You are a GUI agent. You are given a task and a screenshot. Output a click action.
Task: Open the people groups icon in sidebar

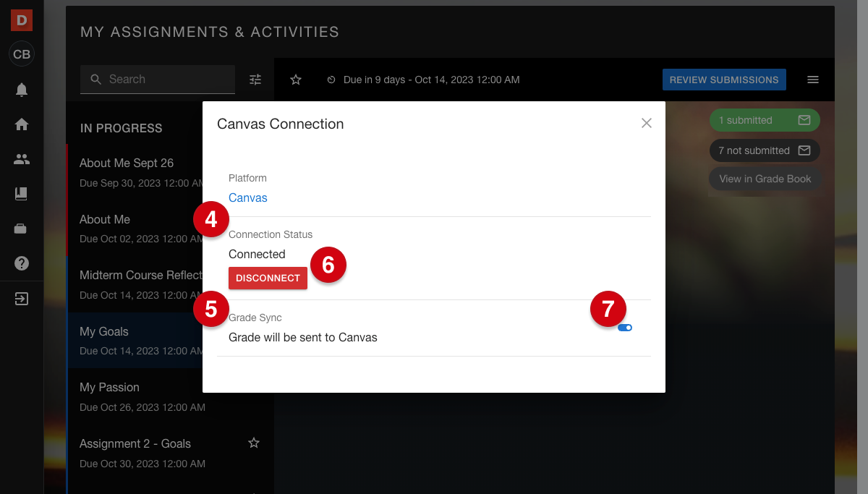pos(22,159)
